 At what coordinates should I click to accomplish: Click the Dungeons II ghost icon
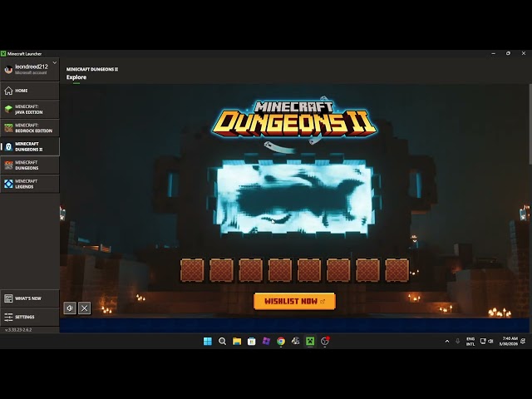click(8, 146)
